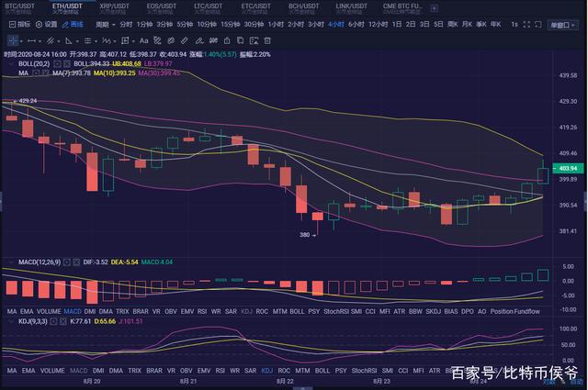This screenshot has width=588, height=390.
Task: Open MACD(12,26,9) settings icon
Action: point(67,262)
